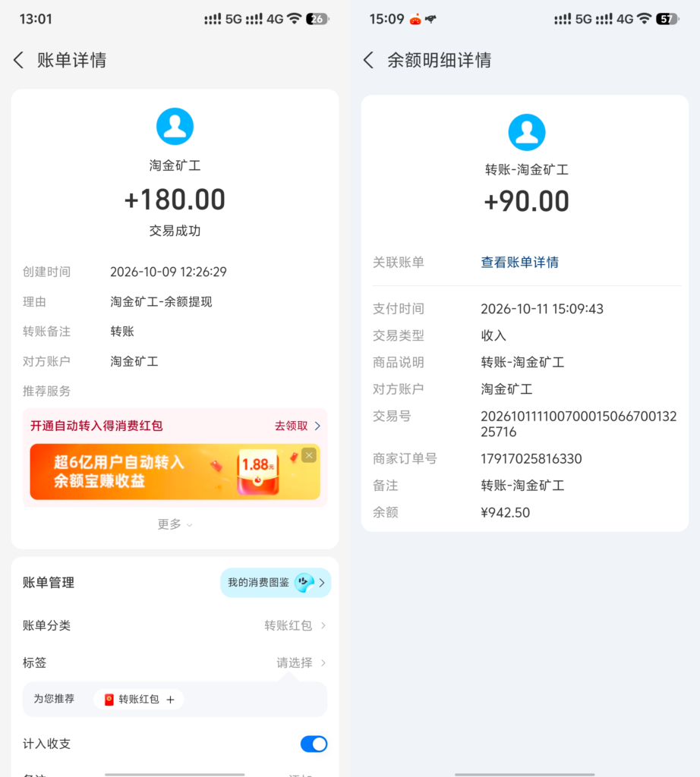Tap the 交易号 number text

coord(579,423)
